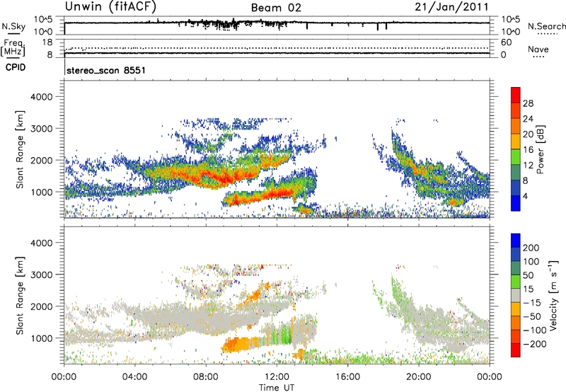Select the 3000 tick in the power panel
The height and width of the screenshot is (392, 566).
point(41,129)
